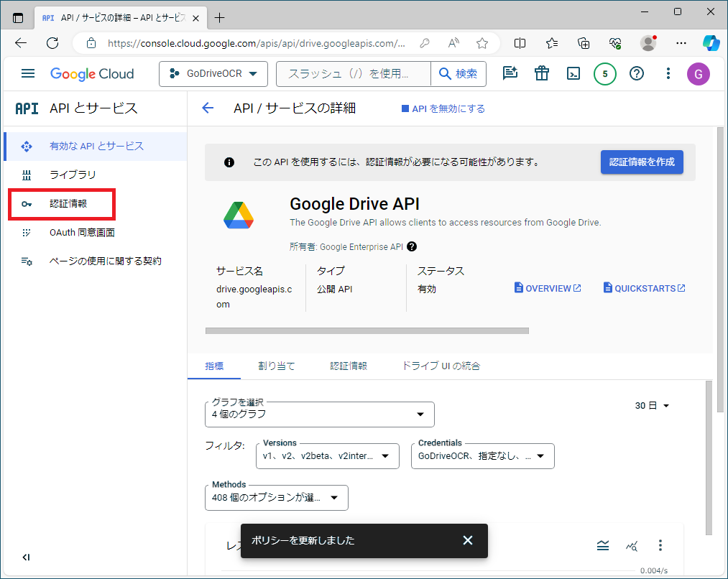Click the horizontal scrollbar under service details

click(367, 330)
